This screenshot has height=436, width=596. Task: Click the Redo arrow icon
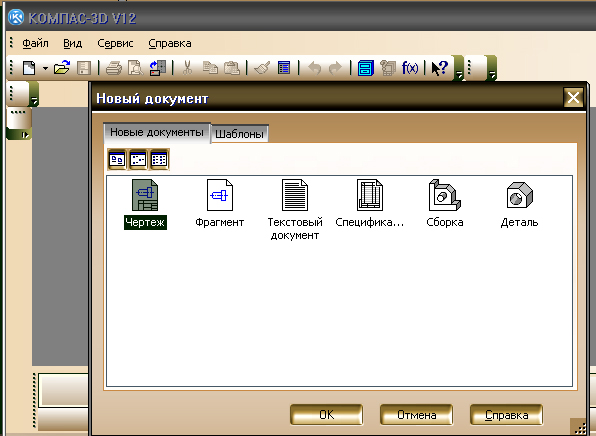tap(335, 68)
